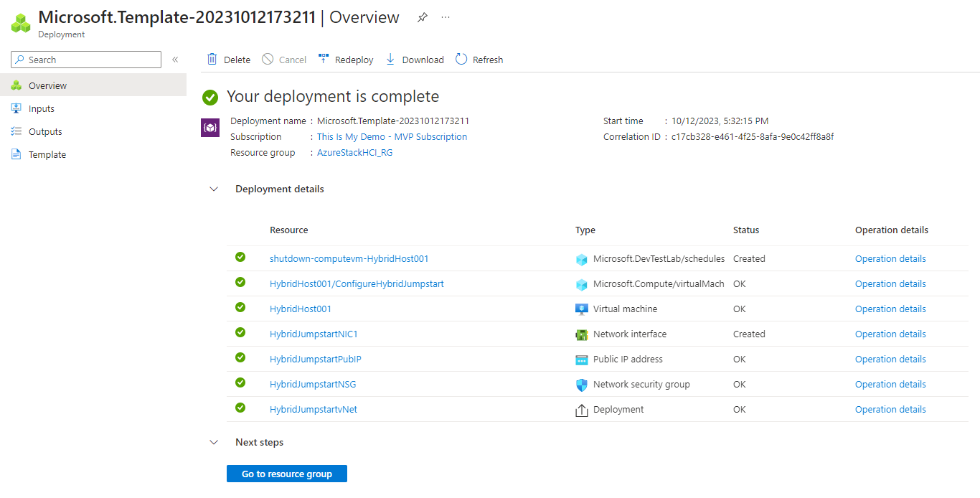The height and width of the screenshot is (498, 980).
Task: Collapse the left sidebar with double chevron
Action: pyautogui.click(x=175, y=60)
